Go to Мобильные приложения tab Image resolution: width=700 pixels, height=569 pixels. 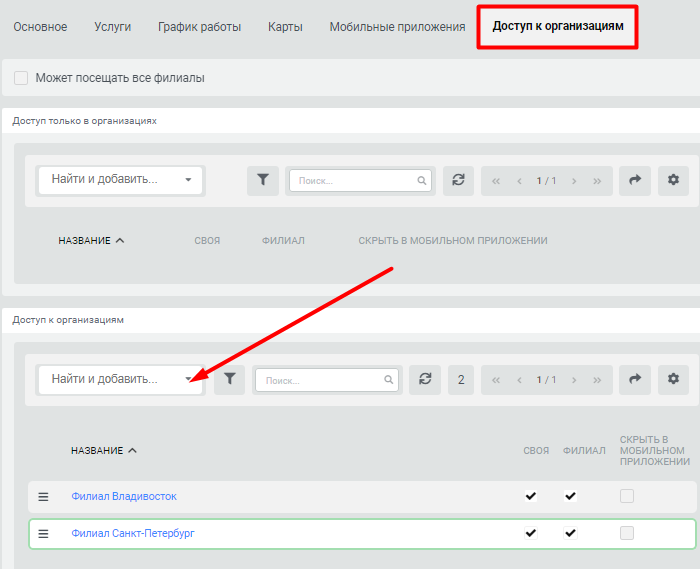tap(397, 27)
